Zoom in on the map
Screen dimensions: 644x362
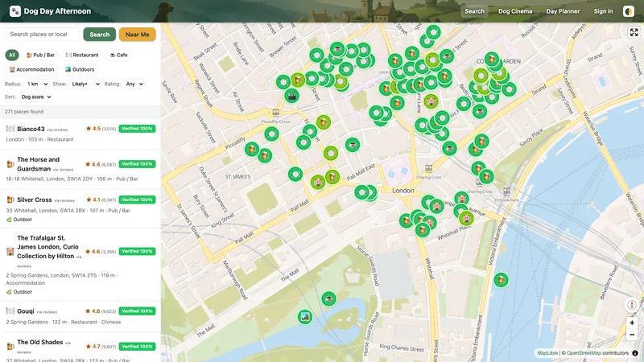pos(632,323)
